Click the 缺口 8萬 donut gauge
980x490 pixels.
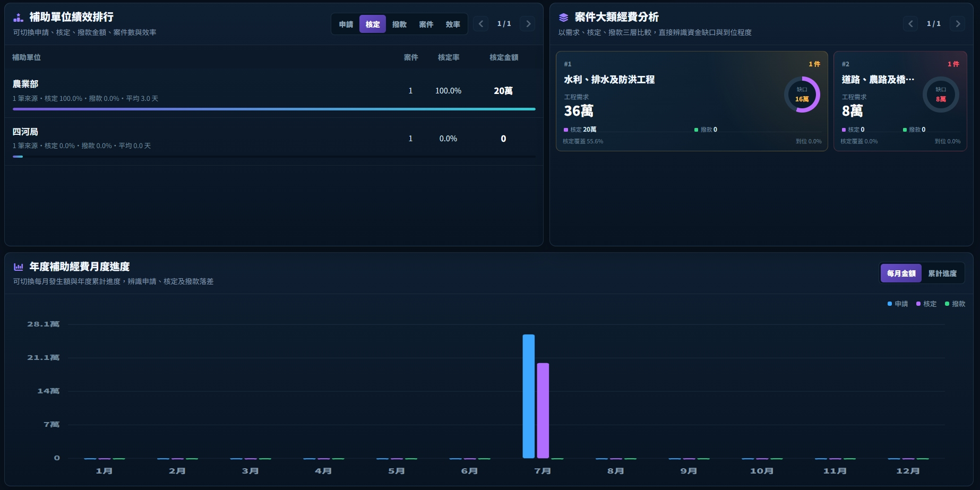pyautogui.click(x=941, y=94)
